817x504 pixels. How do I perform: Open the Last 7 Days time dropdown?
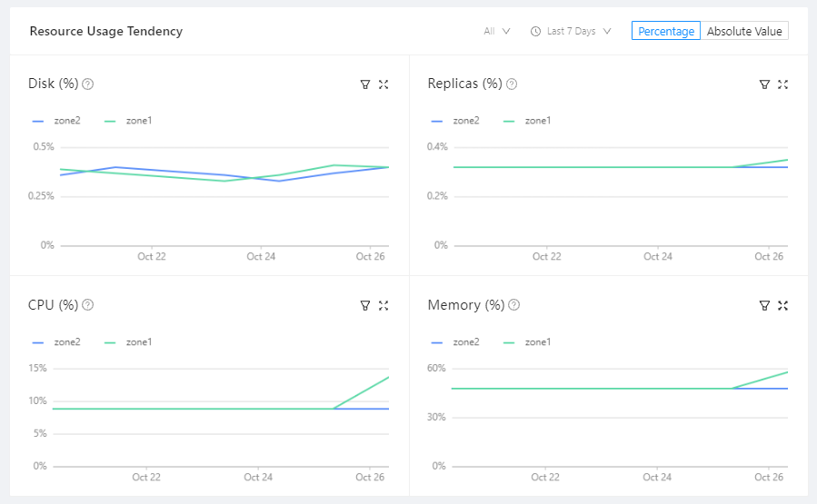(x=571, y=31)
